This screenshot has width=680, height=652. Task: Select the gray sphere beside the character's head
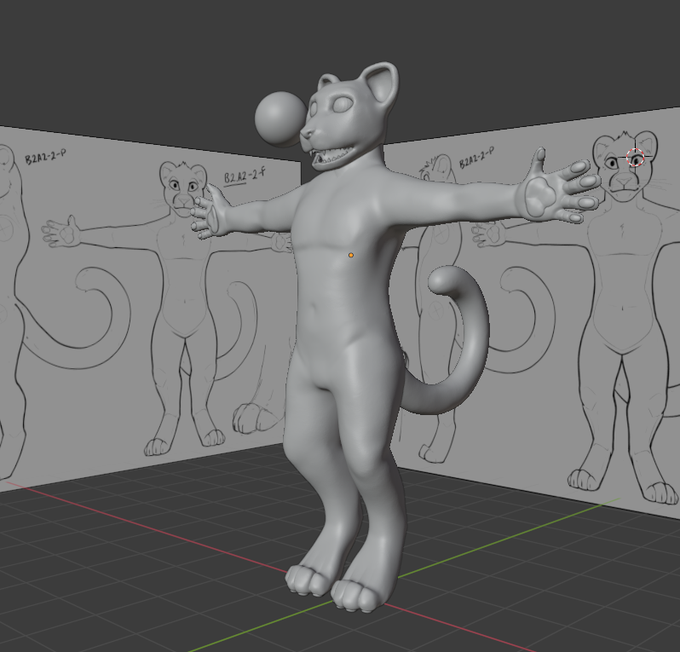pyautogui.click(x=280, y=118)
